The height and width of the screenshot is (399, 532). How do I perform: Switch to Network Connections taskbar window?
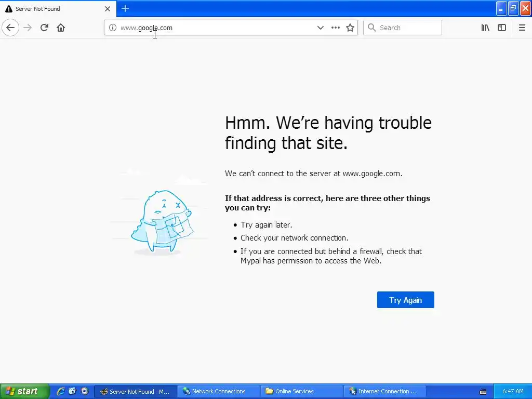click(219, 391)
